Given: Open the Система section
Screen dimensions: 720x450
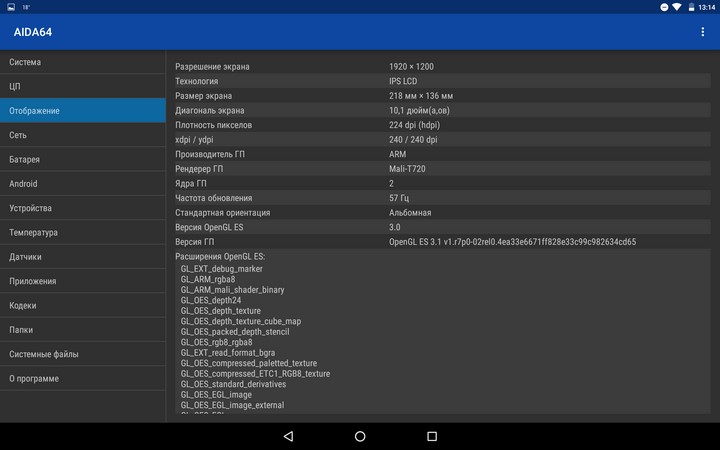Looking at the screenshot, I should [x=83, y=62].
